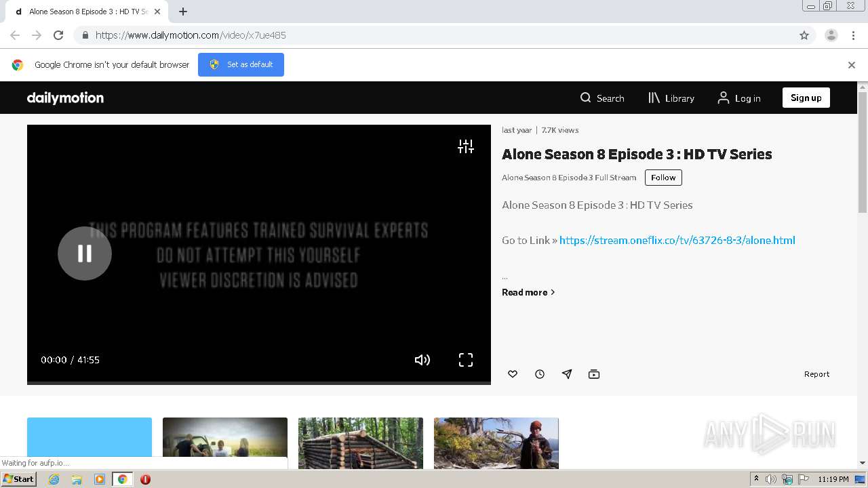Switch to Chrome in the taskbar
The height and width of the screenshot is (488, 868).
pyautogui.click(x=123, y=479)
